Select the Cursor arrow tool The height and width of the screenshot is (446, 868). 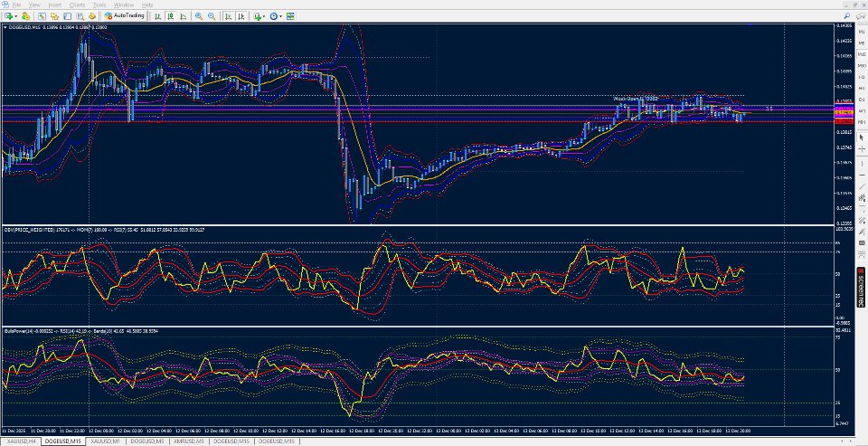pos(862,137)
